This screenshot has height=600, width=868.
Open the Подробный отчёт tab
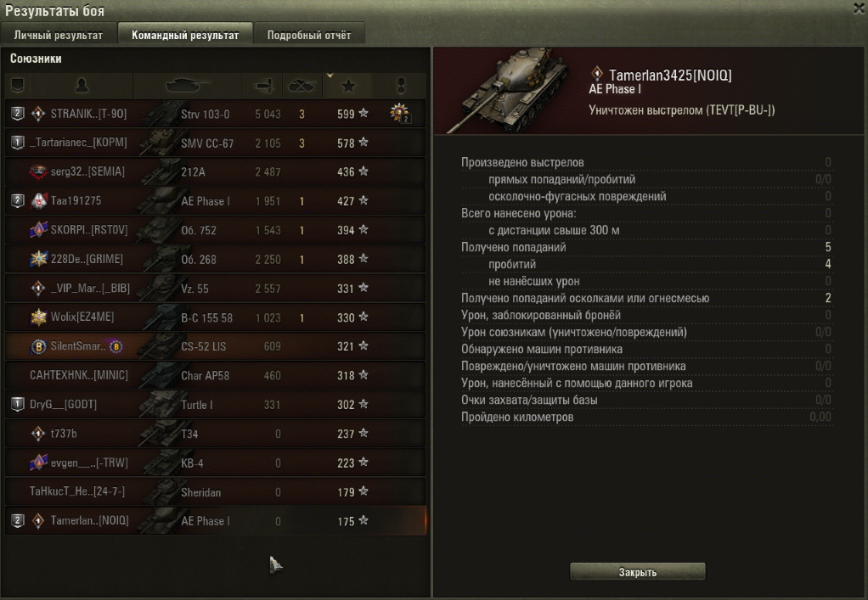(x=309, y=35)
